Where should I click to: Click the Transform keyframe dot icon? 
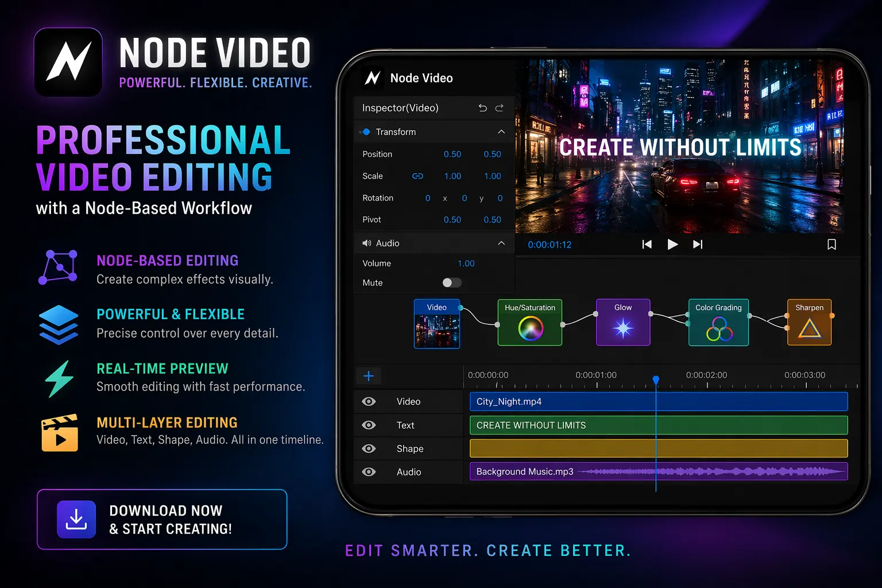[366, 132]
